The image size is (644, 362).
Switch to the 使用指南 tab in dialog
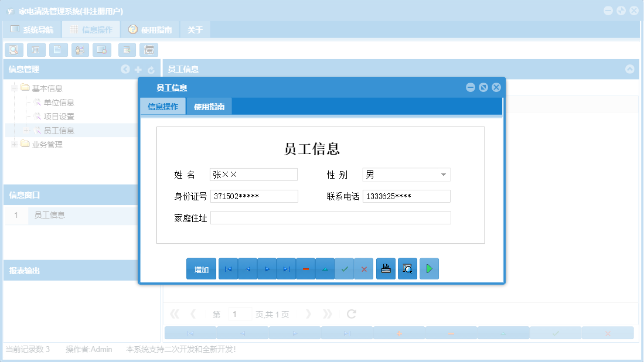pos(208,107)
